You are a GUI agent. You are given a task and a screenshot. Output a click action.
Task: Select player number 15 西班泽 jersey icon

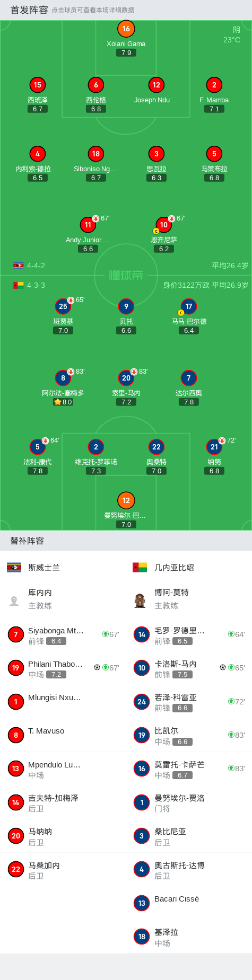pyautogui.click(x=37, y=85)
